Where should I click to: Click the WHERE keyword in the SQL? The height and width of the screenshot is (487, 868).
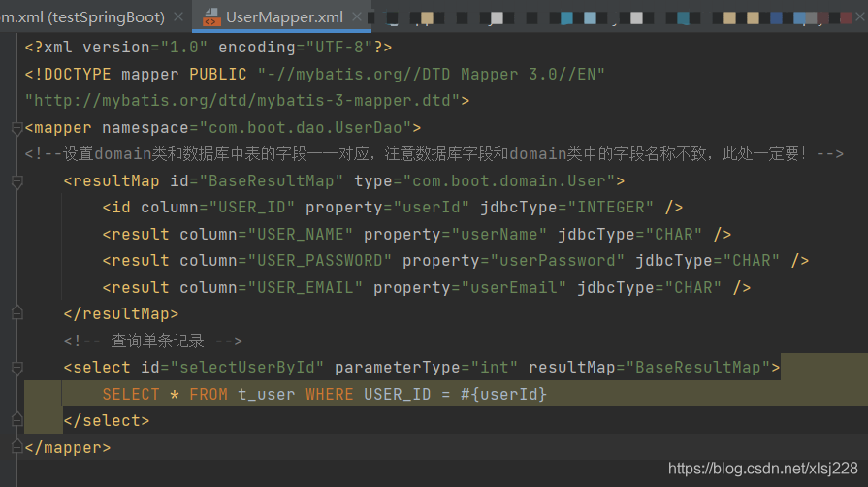pos(330,394)
